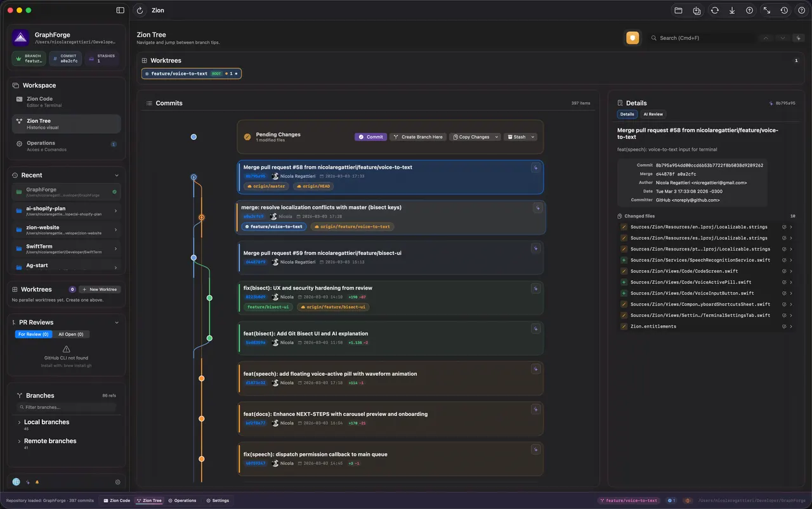This screenshot has width=812, height=509.
Task: Open the Copy Changes dropdown
Action: 475,137
